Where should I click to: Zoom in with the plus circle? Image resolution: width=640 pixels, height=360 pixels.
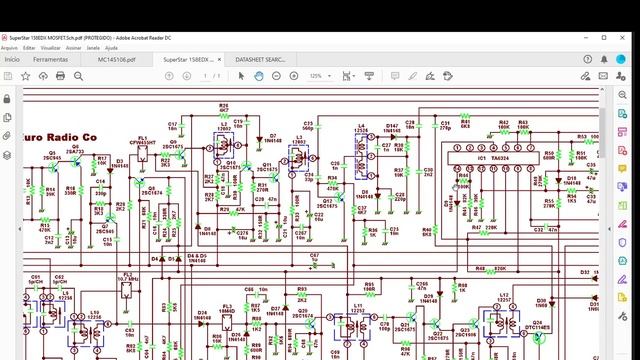point(294,76)
